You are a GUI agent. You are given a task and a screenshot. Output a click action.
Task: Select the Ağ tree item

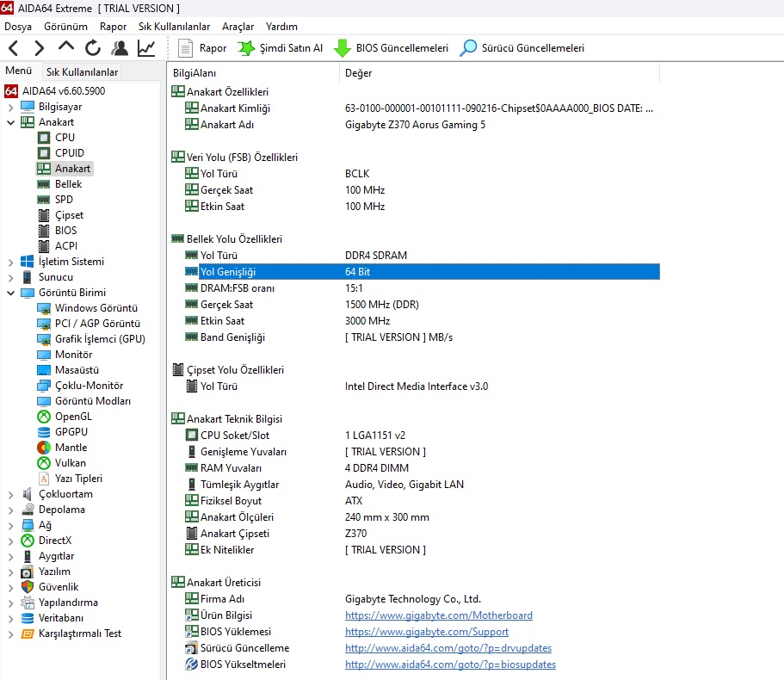(x=45, y=525)
